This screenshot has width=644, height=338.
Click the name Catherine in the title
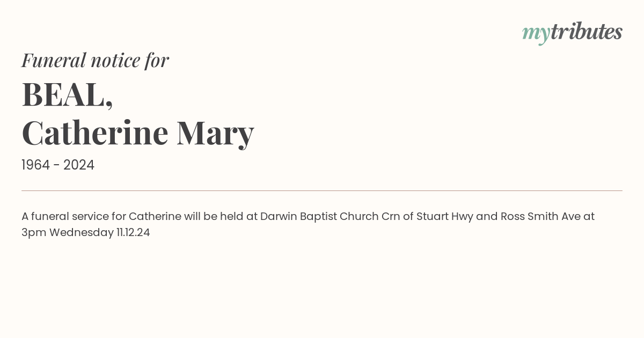pos(95,133)
